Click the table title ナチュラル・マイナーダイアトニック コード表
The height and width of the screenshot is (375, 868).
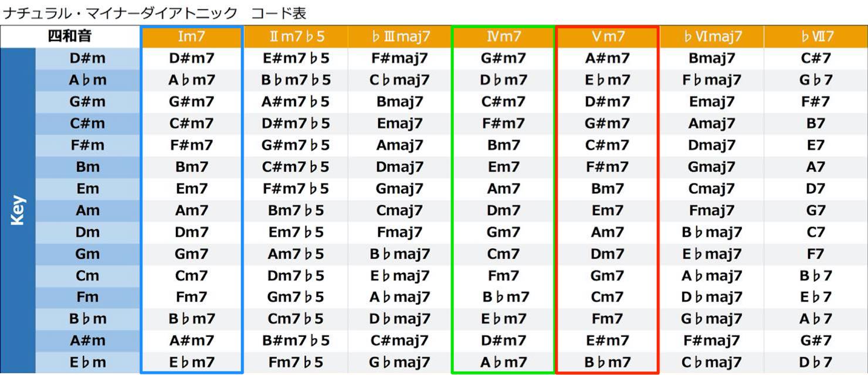pyautogui.click(x=155, y=13)
